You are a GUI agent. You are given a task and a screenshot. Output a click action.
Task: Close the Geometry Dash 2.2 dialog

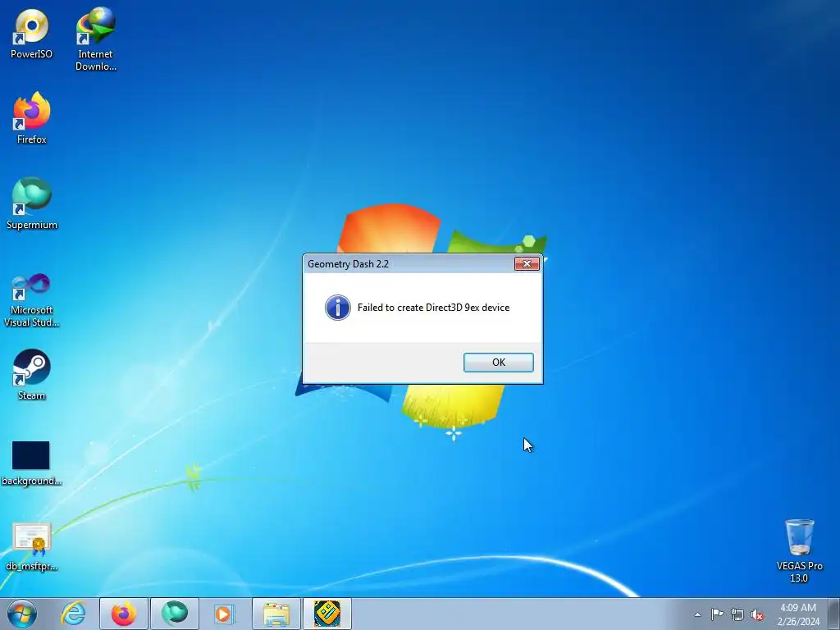click(x=527, y=263)
